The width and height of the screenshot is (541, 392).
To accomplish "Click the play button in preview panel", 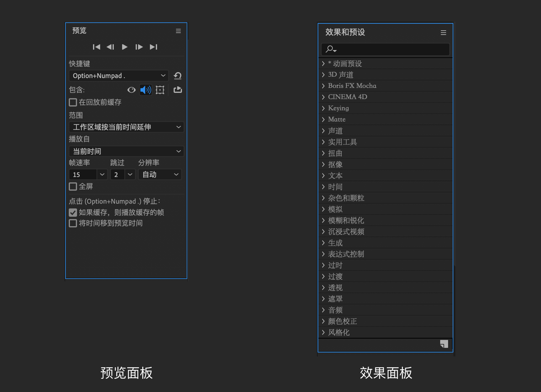I will pos(125,47).
